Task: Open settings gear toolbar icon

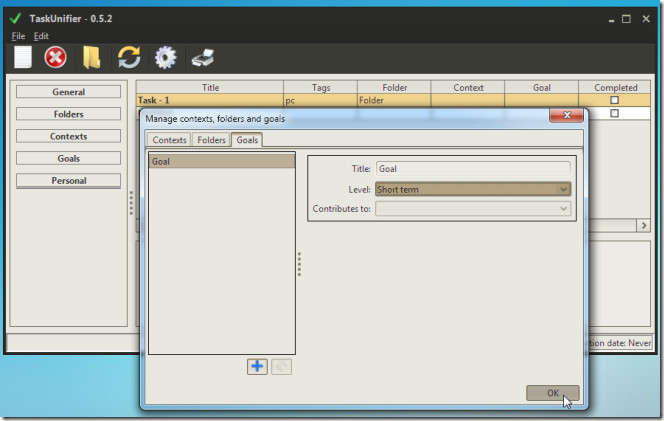Action: pos(165,57)
